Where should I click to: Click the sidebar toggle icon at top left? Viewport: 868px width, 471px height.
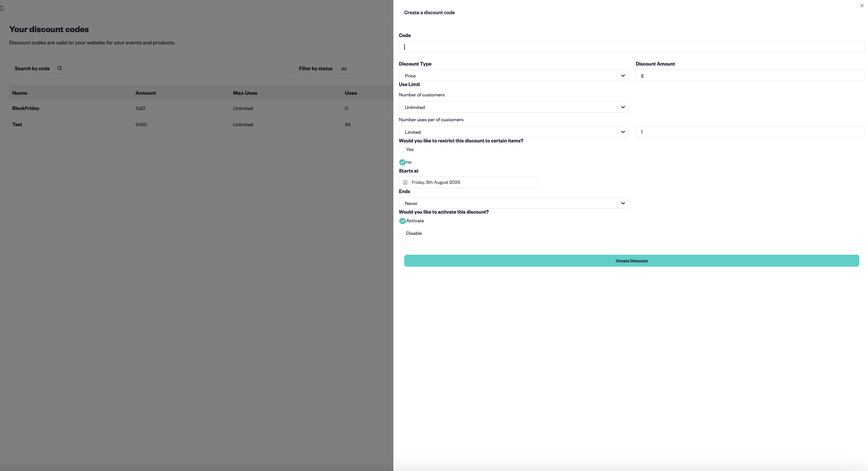click(1, 8)
